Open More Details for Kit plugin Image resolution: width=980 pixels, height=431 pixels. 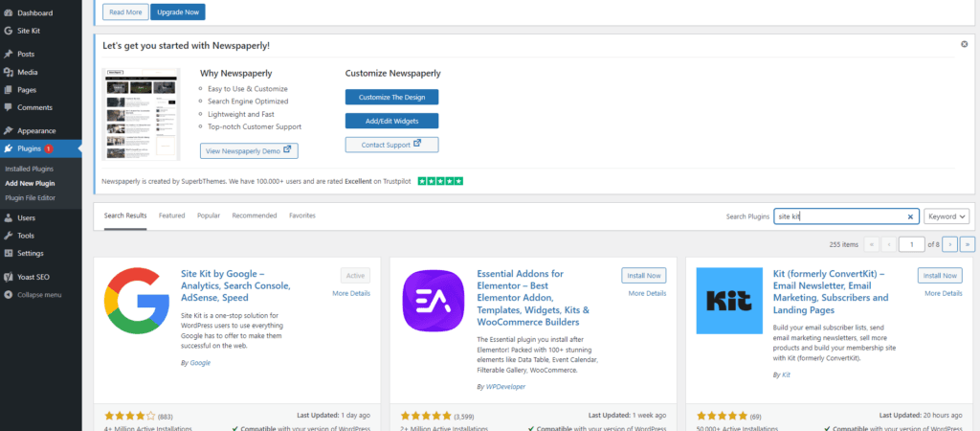944,293
